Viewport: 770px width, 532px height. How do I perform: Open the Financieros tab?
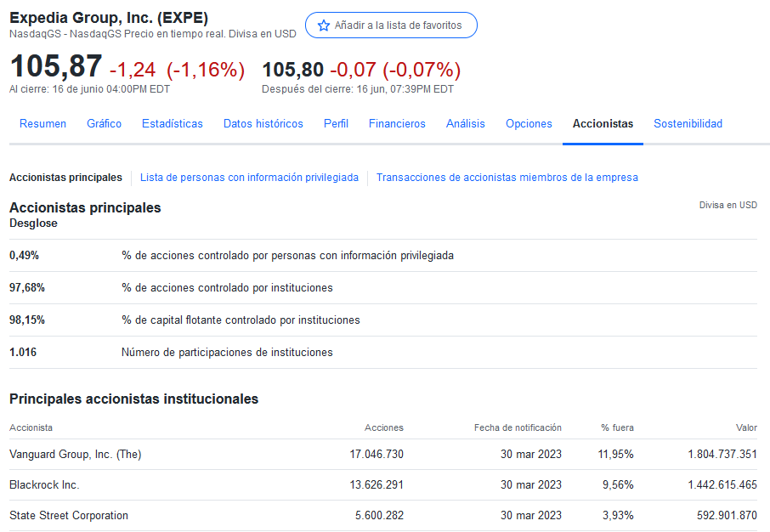coord(397,124)
